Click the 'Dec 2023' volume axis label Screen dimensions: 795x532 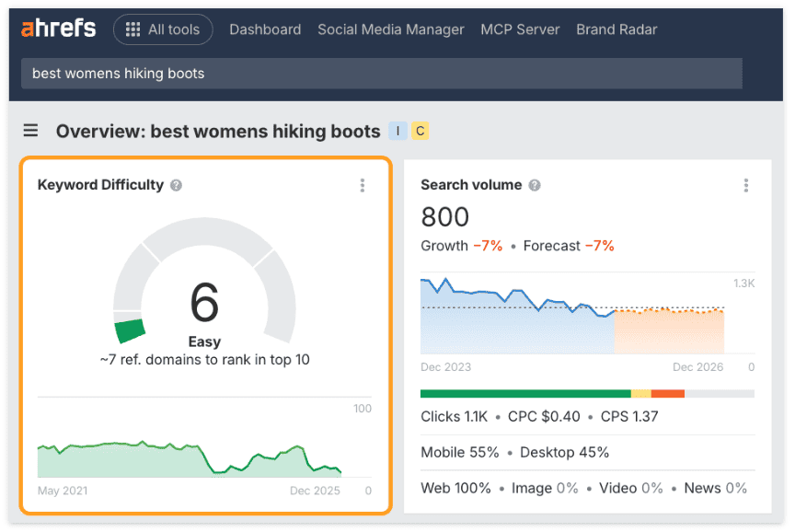click(x=445, y=366)
